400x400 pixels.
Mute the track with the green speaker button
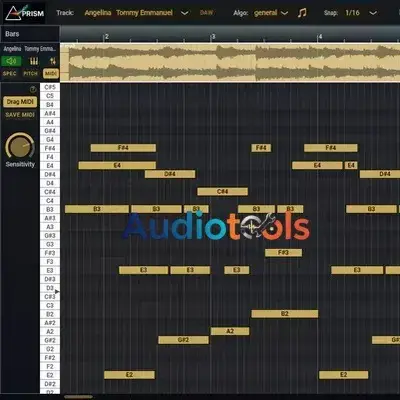11,61
